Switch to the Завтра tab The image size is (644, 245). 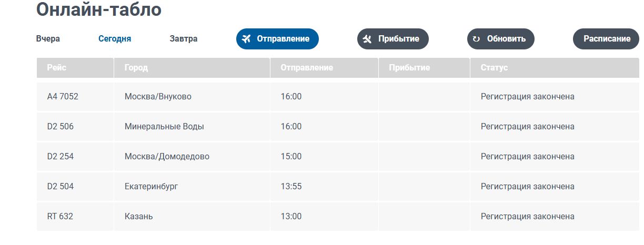184,39
